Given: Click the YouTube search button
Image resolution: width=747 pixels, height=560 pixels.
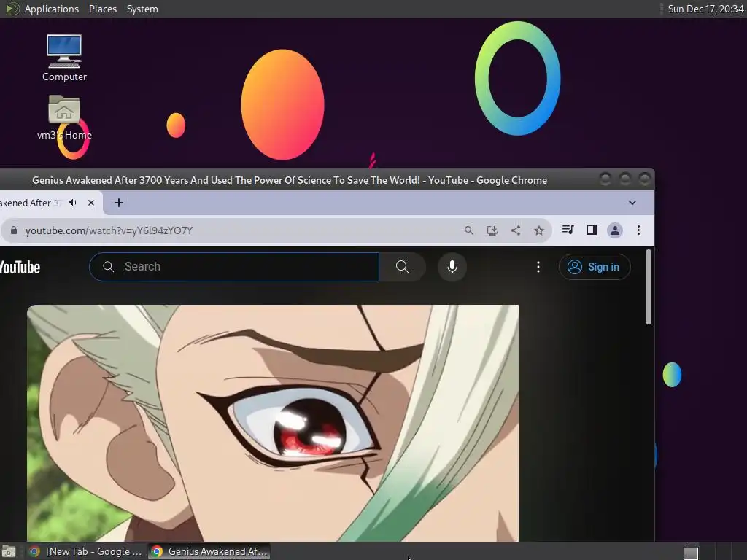Looking at the screenshot, I should click(x=403, y=267).
